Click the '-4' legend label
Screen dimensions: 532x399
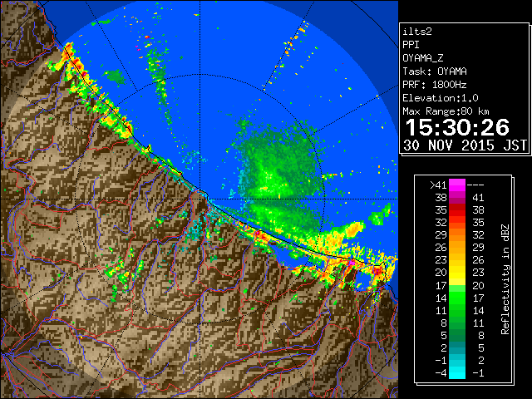click(441, 373)
